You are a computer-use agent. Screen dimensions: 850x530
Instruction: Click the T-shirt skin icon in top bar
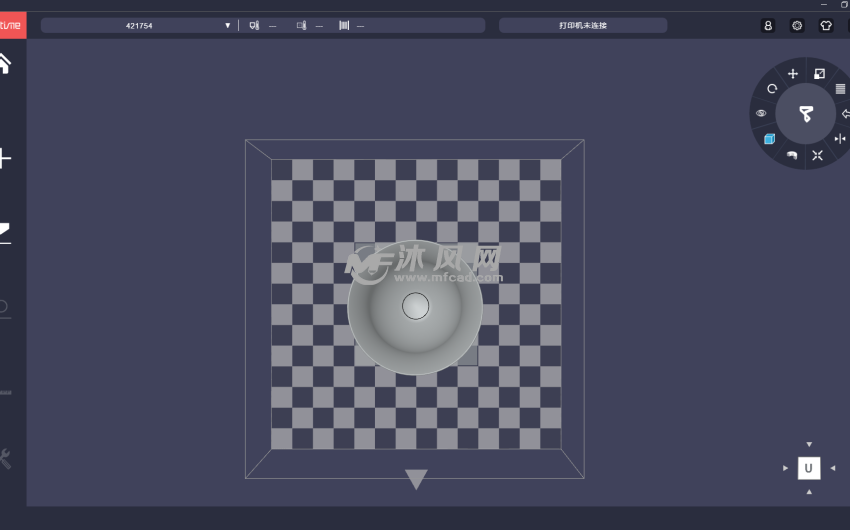coord(825,25)
